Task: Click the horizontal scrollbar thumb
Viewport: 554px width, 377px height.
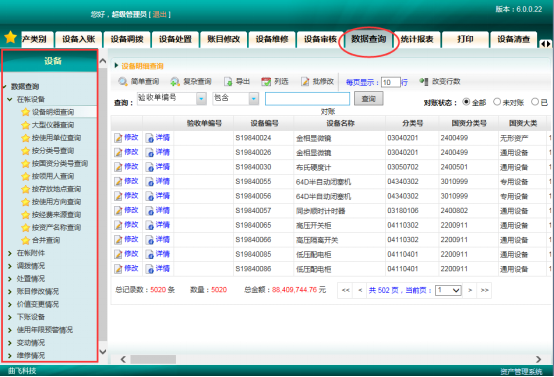Action: (153, 359)
